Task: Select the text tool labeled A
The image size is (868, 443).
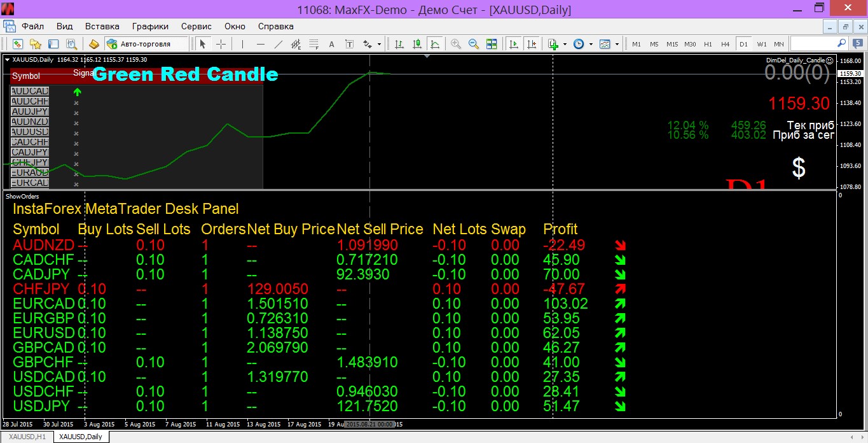Action: (331, 44)
